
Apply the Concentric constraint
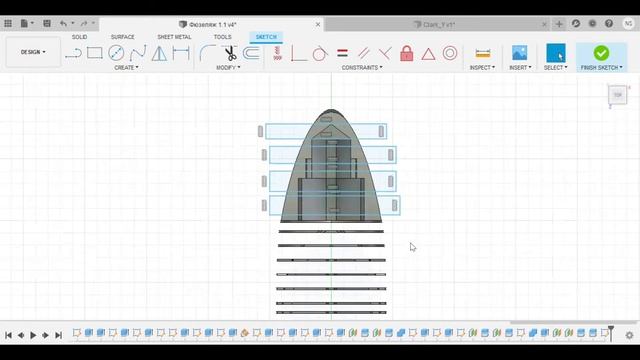tap(450, 53)
